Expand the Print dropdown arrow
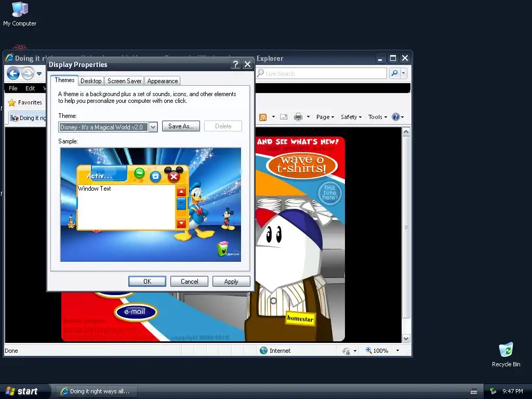The width and height of the screenshot is (532, 399). pos(308,117)
